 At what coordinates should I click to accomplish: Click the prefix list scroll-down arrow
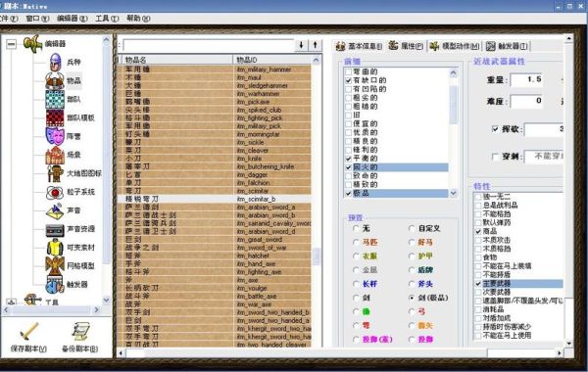click(454, 193)
